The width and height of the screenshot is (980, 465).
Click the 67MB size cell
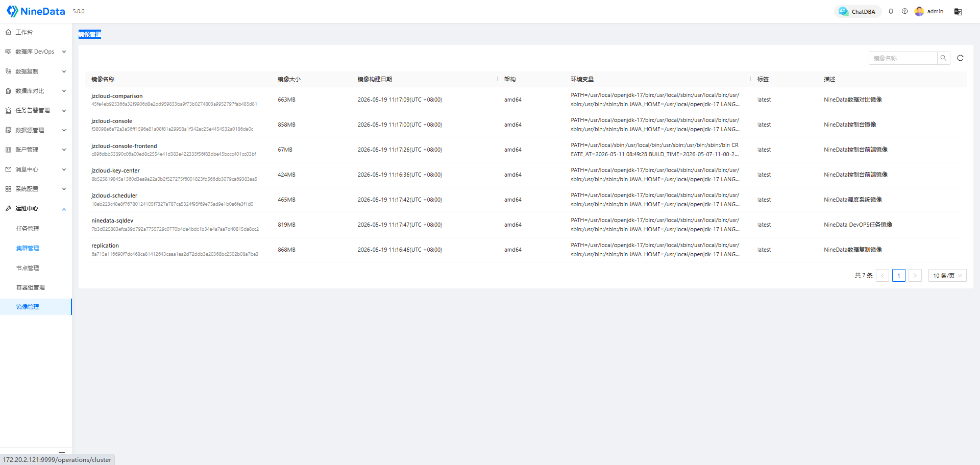pyautogui.click(x=285, y=150)
